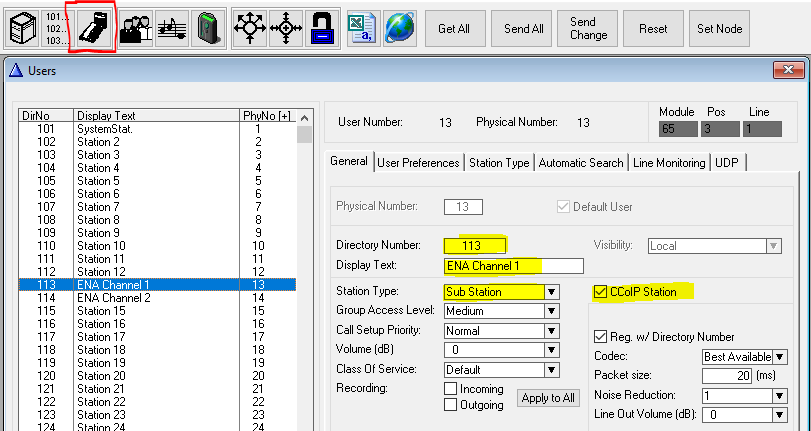
Task: Select the Station 5 row
Action: [157, 181]
